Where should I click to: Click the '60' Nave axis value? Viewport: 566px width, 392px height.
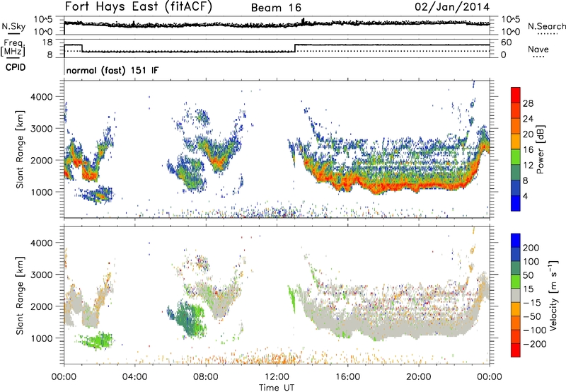[507, 42]
